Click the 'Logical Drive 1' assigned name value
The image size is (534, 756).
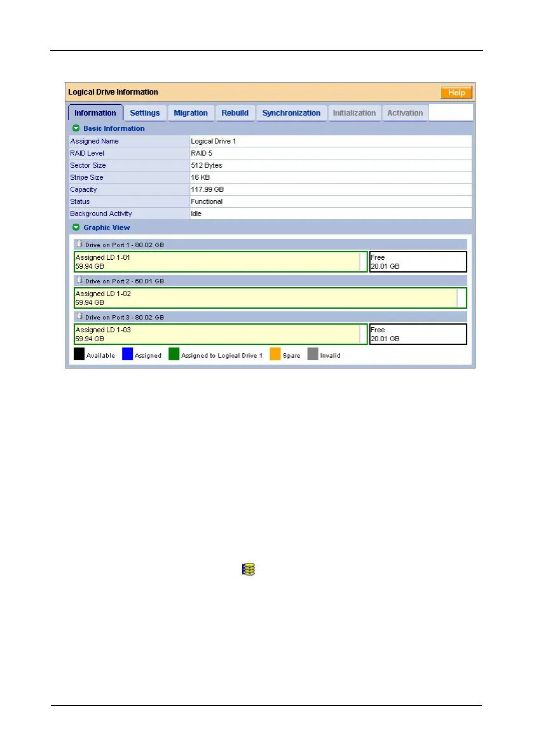click(213, 141)
